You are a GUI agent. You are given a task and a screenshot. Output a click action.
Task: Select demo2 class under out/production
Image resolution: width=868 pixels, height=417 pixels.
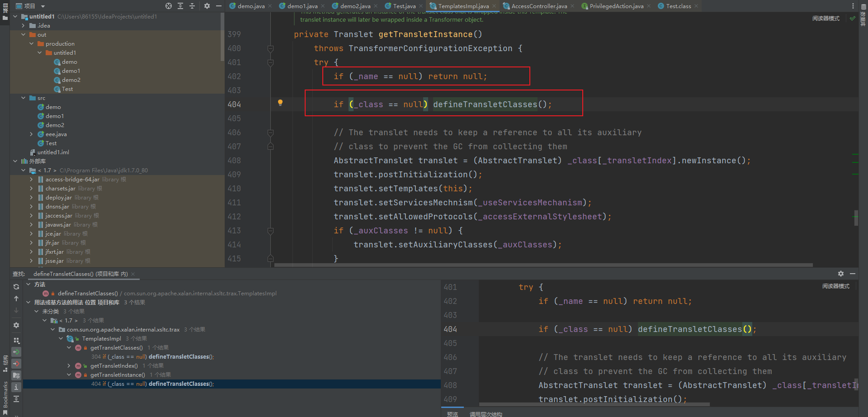pos(71,80)
